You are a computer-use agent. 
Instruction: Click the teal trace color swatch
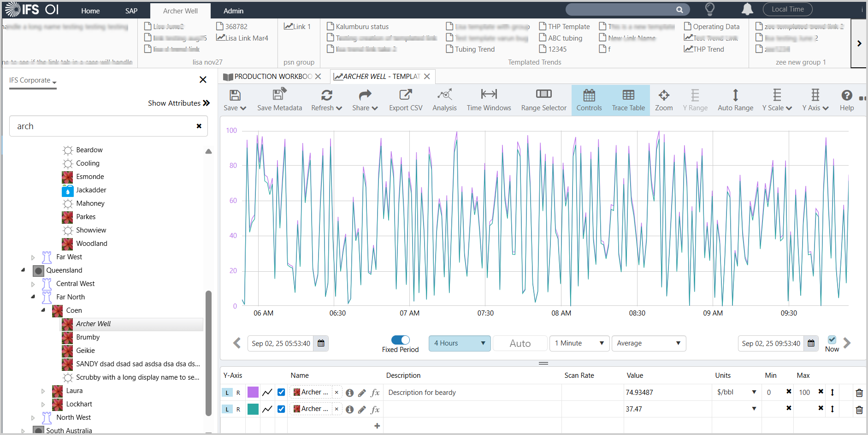tap(253, 409)
